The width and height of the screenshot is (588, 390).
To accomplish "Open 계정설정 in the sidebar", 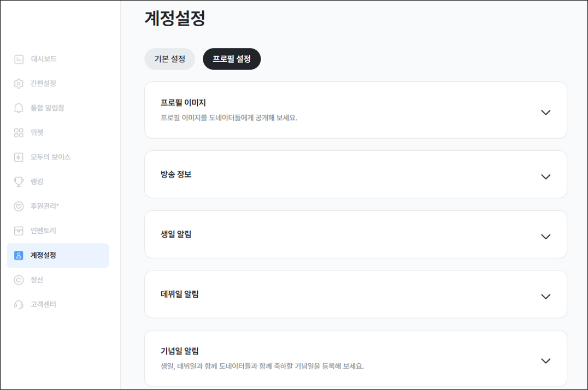I will tap(43, 255).
